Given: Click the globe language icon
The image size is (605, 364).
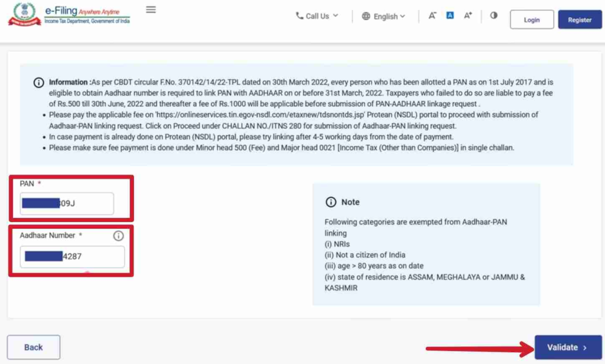Looking at the screenshot, I should pyautogui.click(x=366, y=17).
